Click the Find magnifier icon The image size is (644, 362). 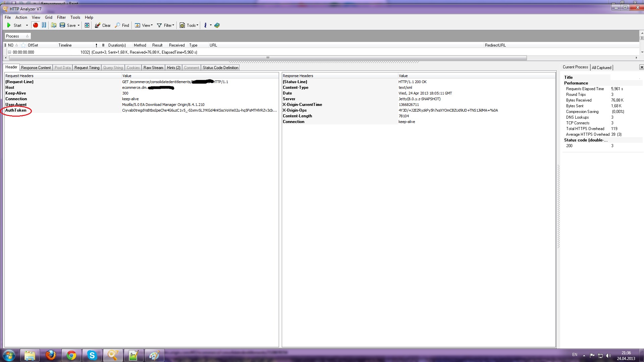pyautogui.click(x=117, y=25)
